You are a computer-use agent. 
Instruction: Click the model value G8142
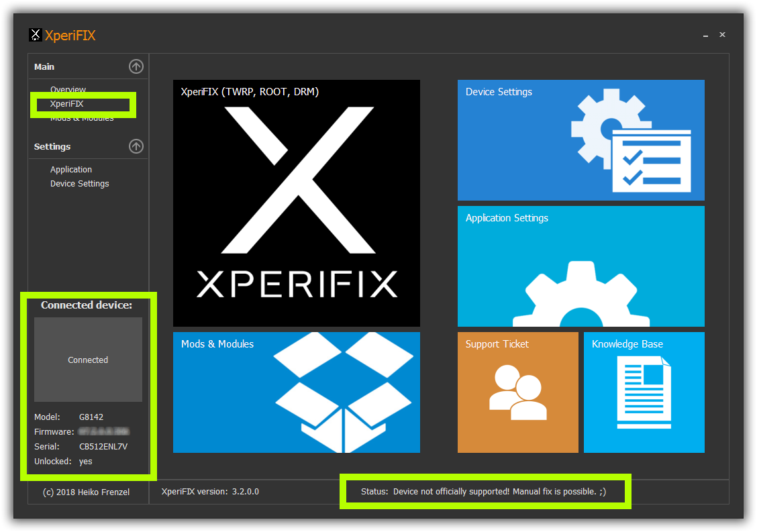pyautogui.click(x=91, y=417)
